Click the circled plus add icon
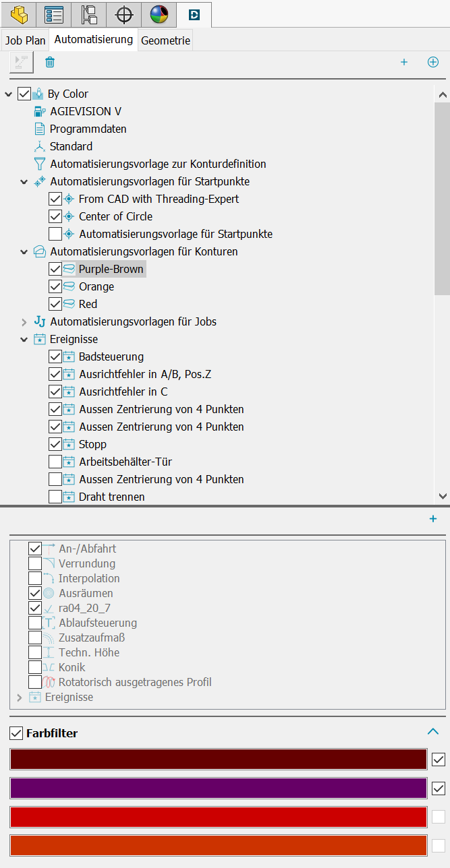 433,63
